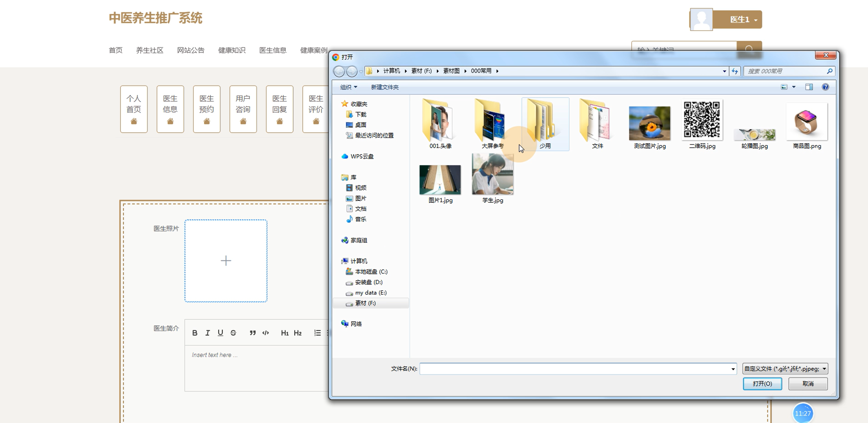The height and width of the screenshot is (423, 868).
Task: Apply H1 heading format
Action: coord(285,333)
